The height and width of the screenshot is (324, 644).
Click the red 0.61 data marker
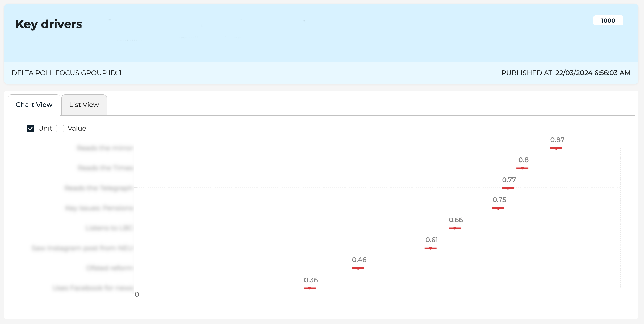(x=430, y=248)
